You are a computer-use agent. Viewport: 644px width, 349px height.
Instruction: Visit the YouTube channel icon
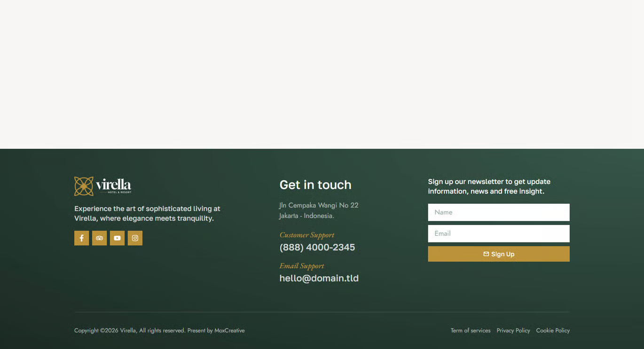tap(117, 238)
